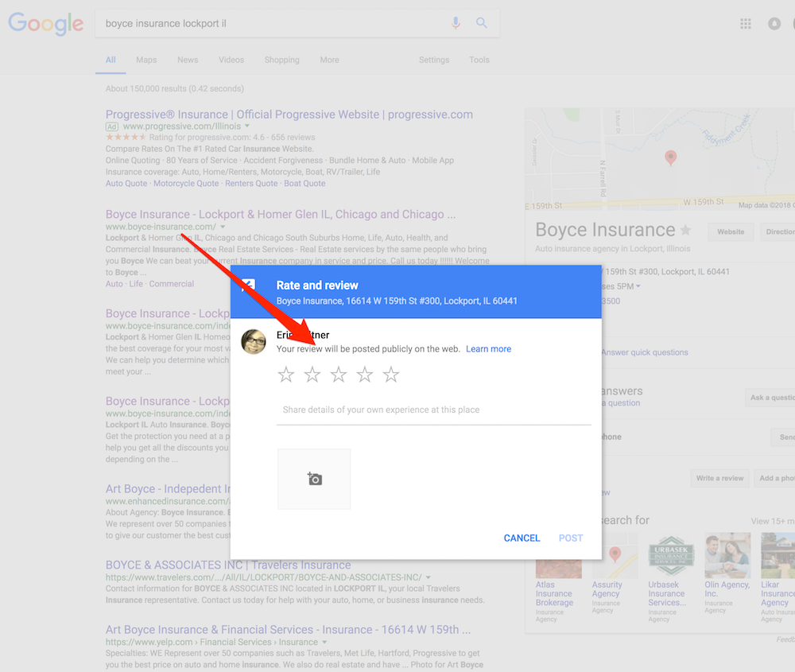
Task: Select the first rating star
Action: [286, 375]
